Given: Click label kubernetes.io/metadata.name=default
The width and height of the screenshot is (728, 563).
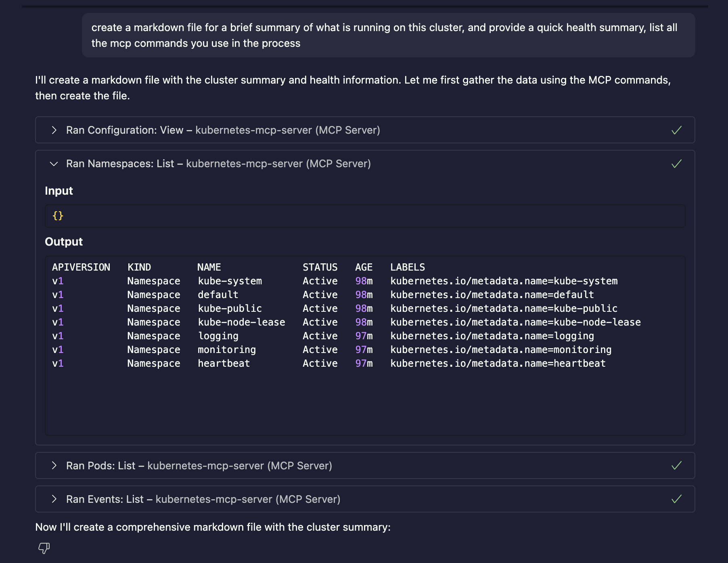Looking at the screenshot, I should tap(492, 295).
